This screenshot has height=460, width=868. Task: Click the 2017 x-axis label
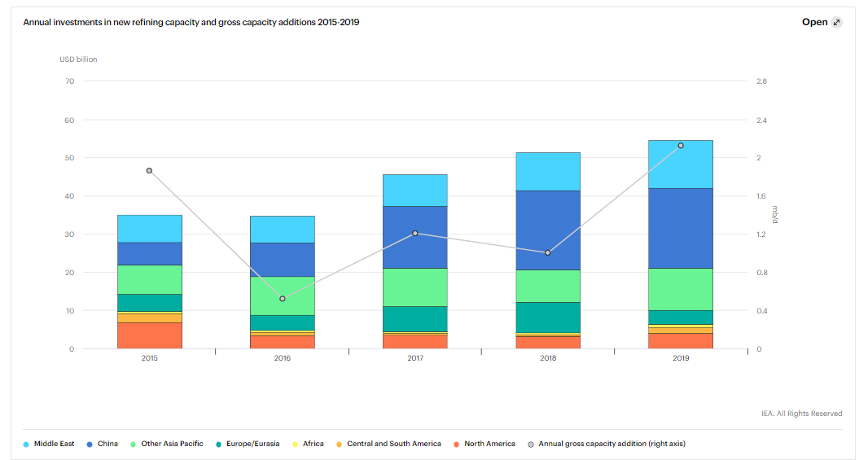tap(415, 358)
